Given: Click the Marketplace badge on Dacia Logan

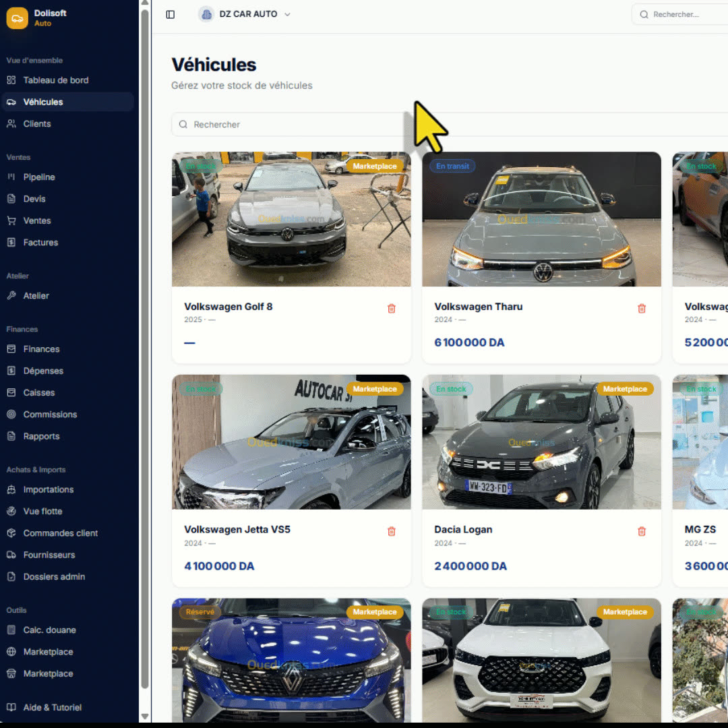Looking at the screenshot, I should [625, 389].
